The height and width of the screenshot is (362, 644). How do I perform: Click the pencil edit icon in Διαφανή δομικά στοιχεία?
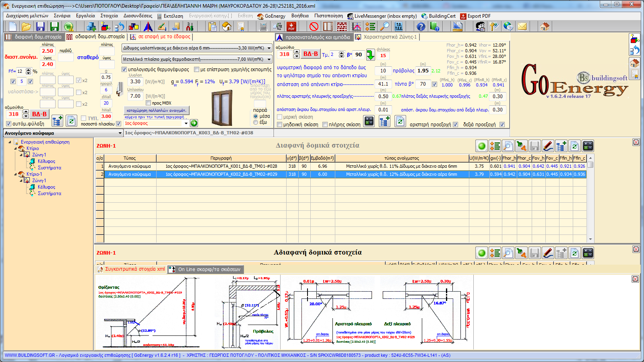pyautogui.click(x=548, y=146)
